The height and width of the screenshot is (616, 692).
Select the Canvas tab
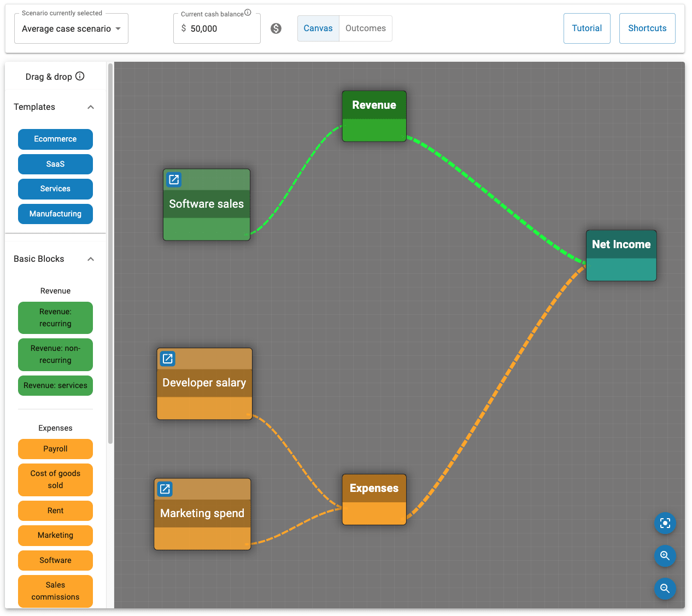click(x=318, y=28)
